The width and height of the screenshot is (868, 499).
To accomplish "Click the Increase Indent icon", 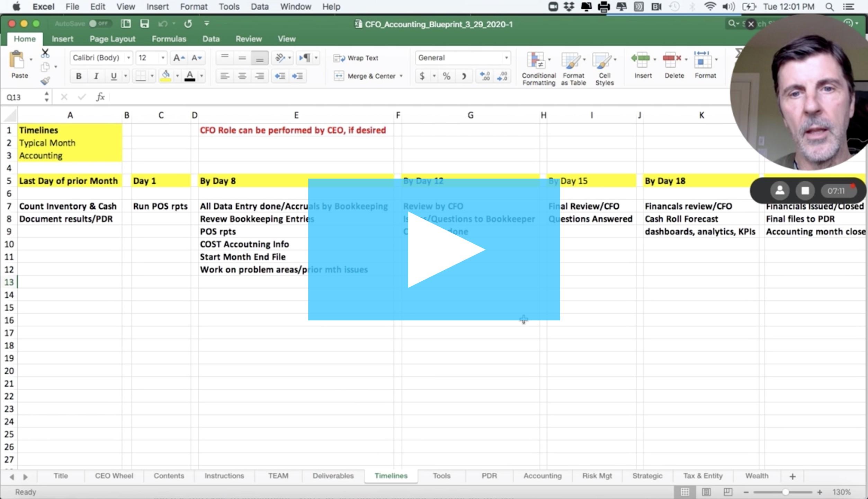I will click(x=297, y=76).
